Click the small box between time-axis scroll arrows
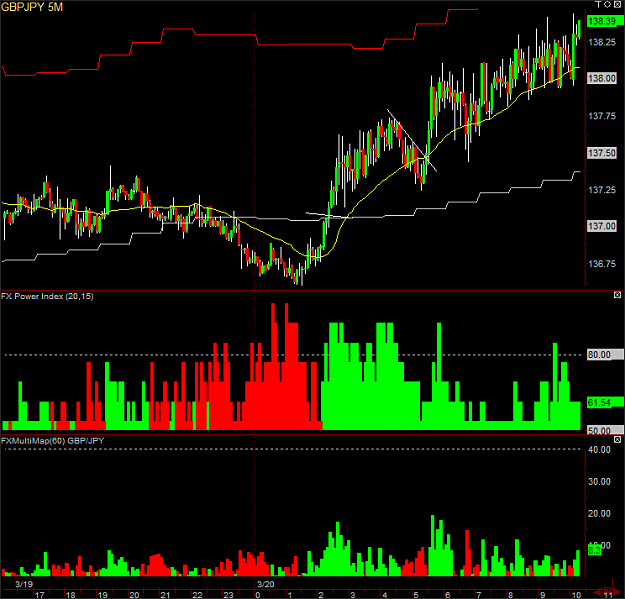Image resolution: width=625 pixels, height=599 pixels. tap(607, 590)
